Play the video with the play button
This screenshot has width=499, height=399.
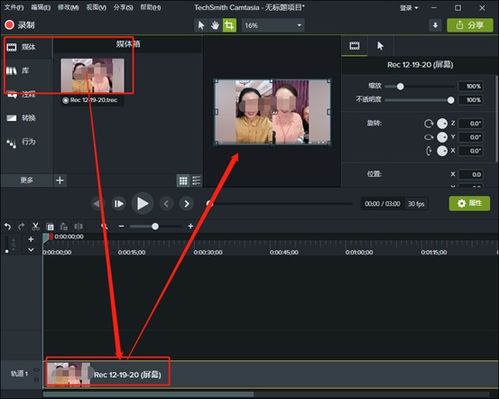click(142, 204)
